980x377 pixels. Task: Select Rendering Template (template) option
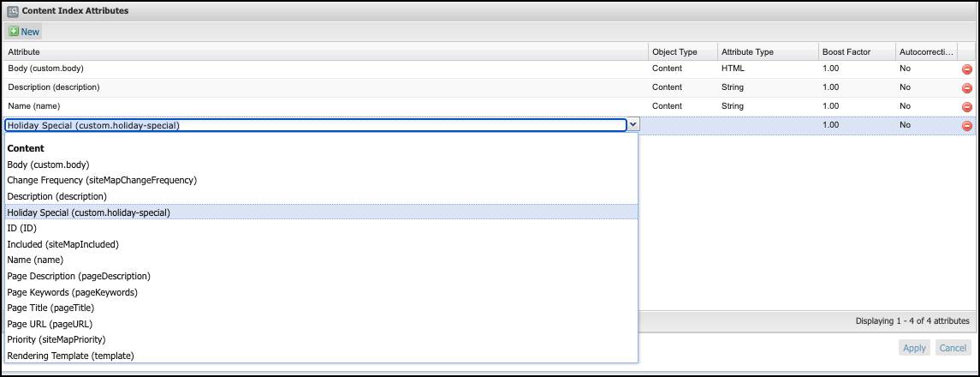[321, 356]
